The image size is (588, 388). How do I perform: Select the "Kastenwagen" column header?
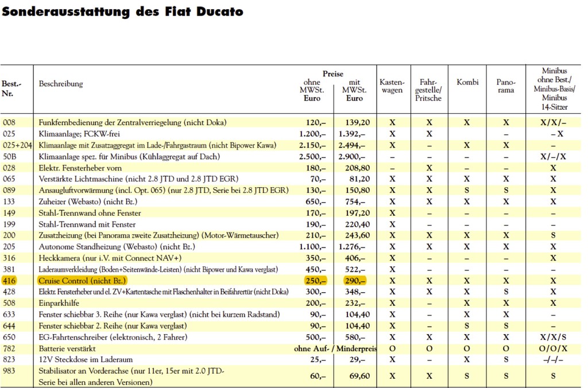pos(392,86)
